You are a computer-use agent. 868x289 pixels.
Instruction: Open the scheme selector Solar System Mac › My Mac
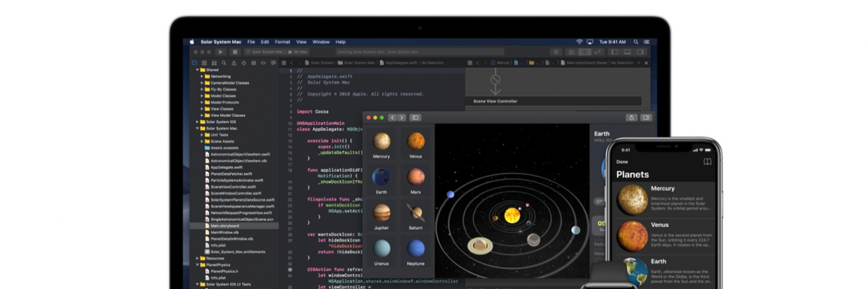pyautogui.click(x=276, y=52)
